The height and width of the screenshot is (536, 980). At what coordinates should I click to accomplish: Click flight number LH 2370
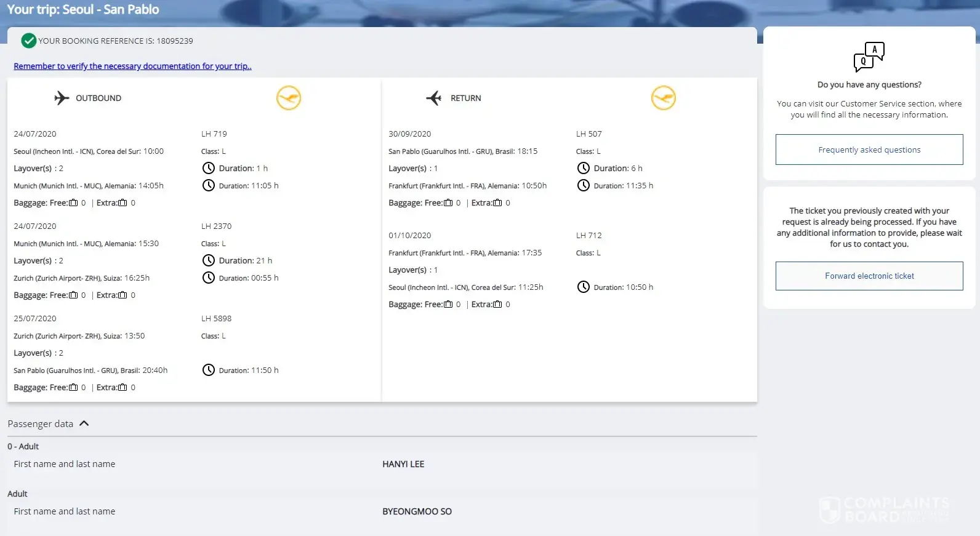pyautogui.click(x=216, y=226)
